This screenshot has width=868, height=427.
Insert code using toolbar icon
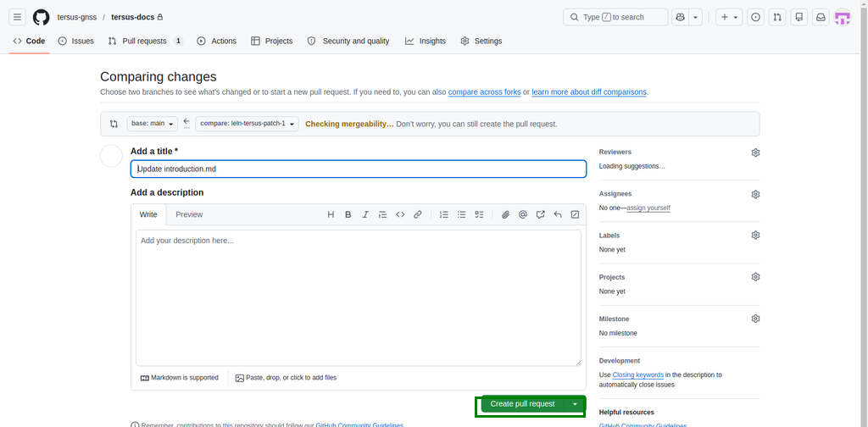pos(400,214)
